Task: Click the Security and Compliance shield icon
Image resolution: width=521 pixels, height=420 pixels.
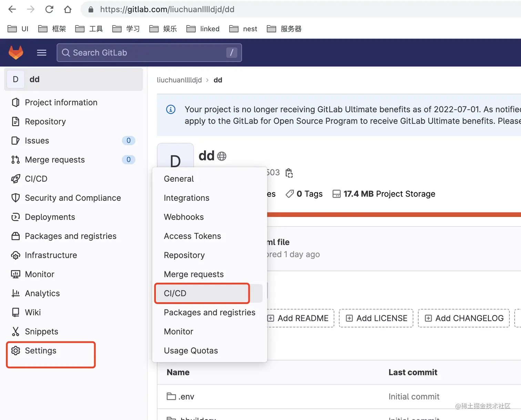Action: pyautogui.click(x=16, y=198)
